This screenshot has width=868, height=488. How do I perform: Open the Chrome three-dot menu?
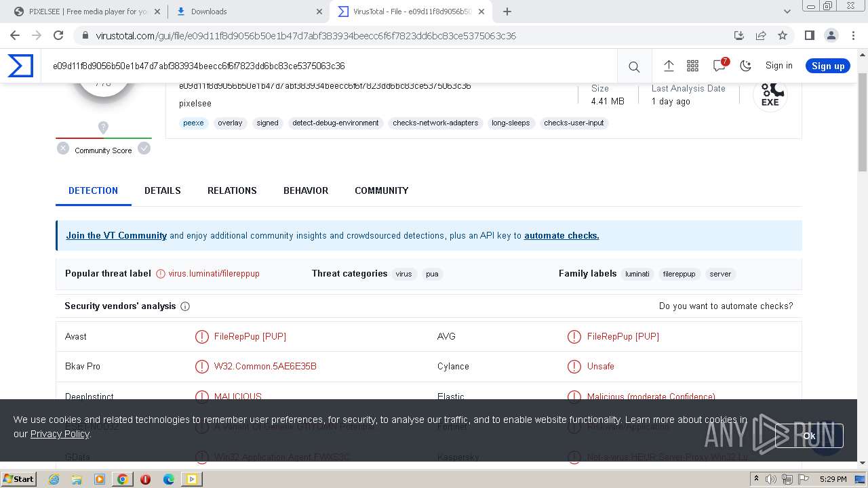click(x=853, y=36)
